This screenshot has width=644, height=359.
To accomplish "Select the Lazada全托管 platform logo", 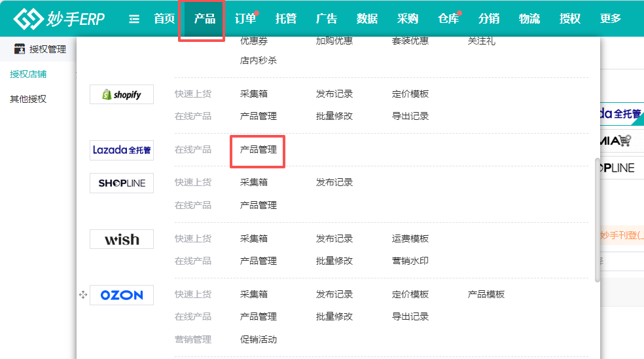I will tap(122, 150).
